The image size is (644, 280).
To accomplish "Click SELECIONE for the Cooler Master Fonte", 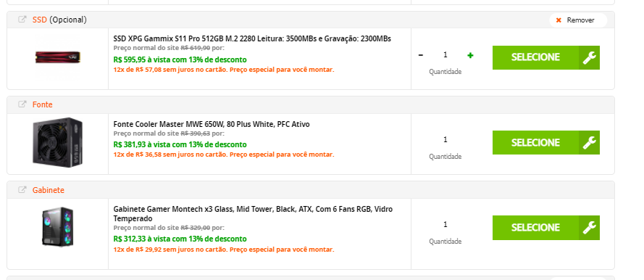I will point(535,143).
